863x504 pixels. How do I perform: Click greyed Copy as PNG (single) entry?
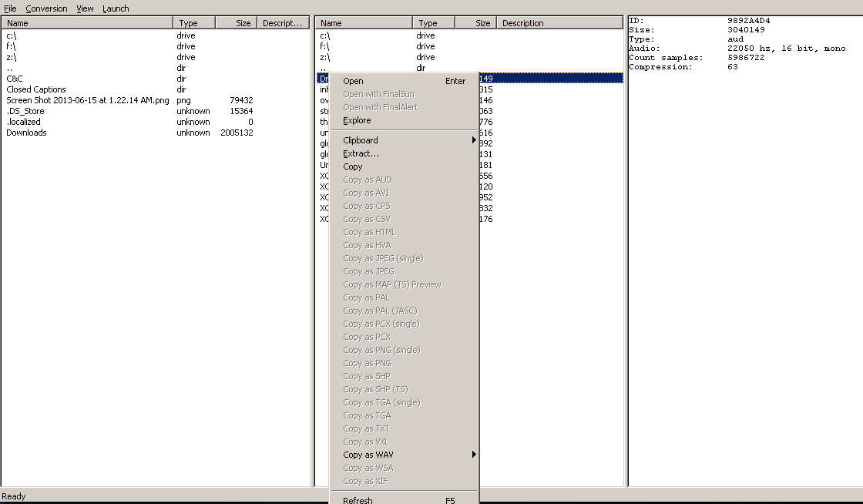click(x=404, y=350)
